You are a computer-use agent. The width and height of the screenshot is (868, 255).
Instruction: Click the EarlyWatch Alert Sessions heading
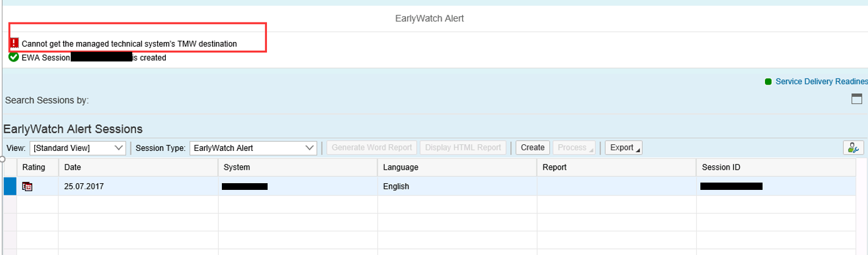73,129
